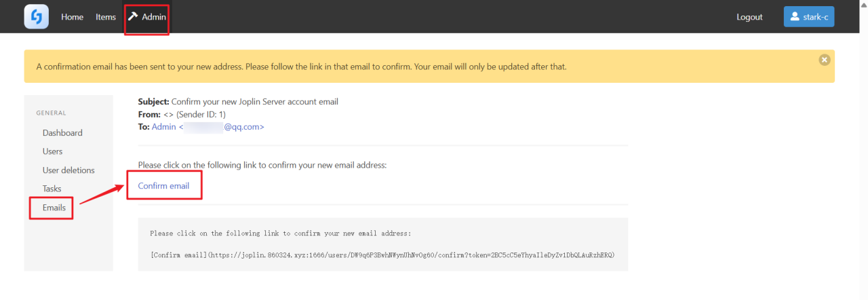Open the stark-c profile name
The image size is (868, 300).
click(x=816, y=17)
